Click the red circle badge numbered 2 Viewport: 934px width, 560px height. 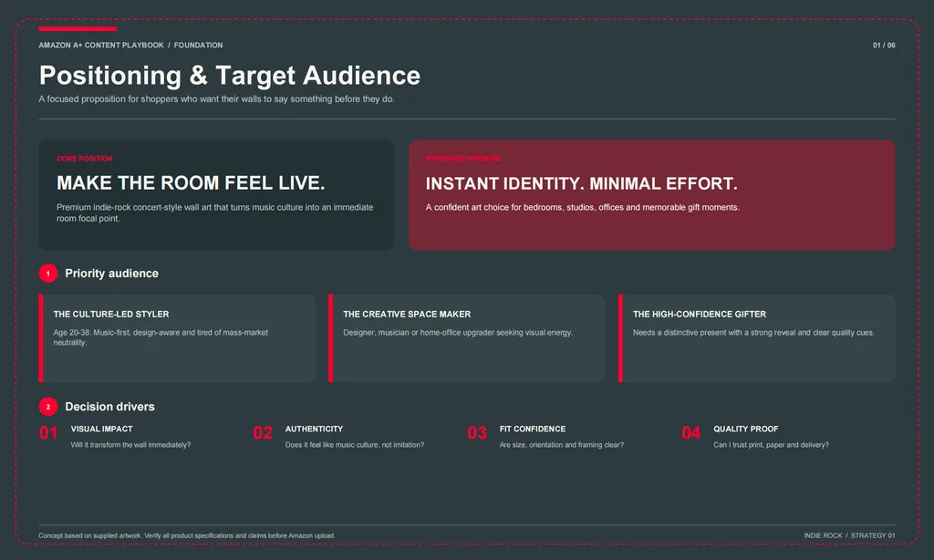point(48,407)
